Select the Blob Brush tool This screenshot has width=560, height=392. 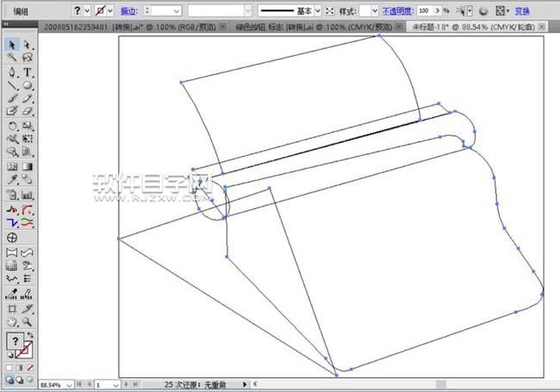(12, 111)
